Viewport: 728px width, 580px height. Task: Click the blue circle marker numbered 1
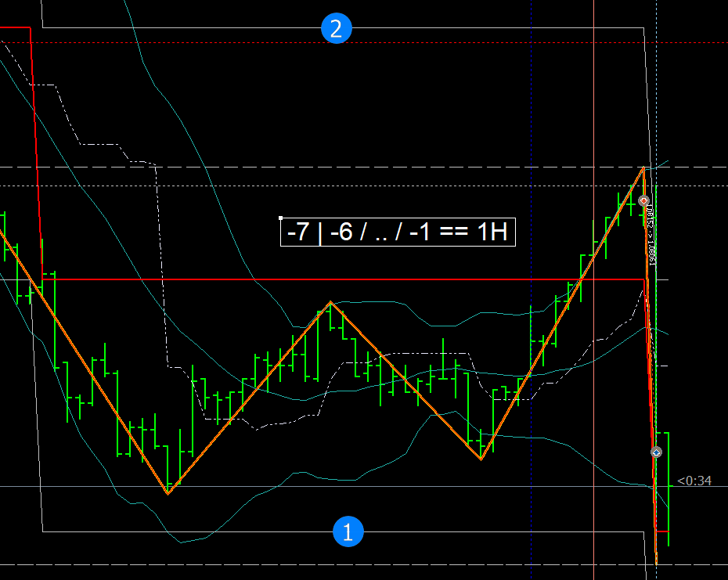pyautogui.click(x=349, y=531)
